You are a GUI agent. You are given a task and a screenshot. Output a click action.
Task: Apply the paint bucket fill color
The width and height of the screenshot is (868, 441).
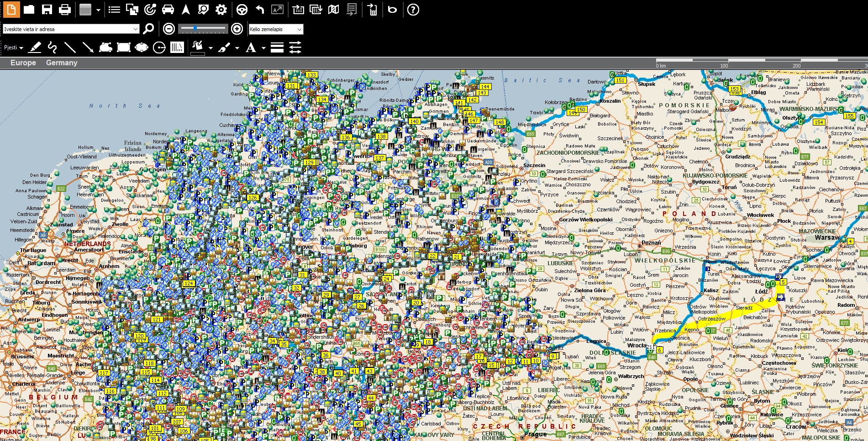click(198, 47)
